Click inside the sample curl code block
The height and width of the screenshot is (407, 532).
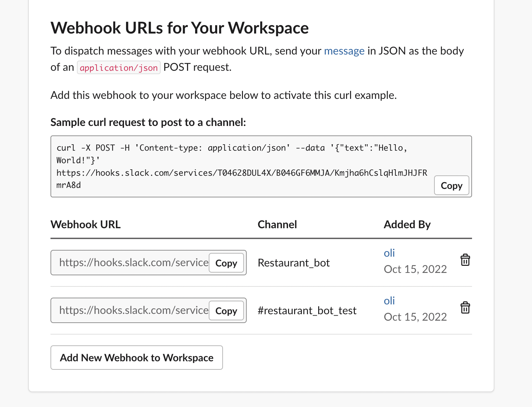pos(261,167)
